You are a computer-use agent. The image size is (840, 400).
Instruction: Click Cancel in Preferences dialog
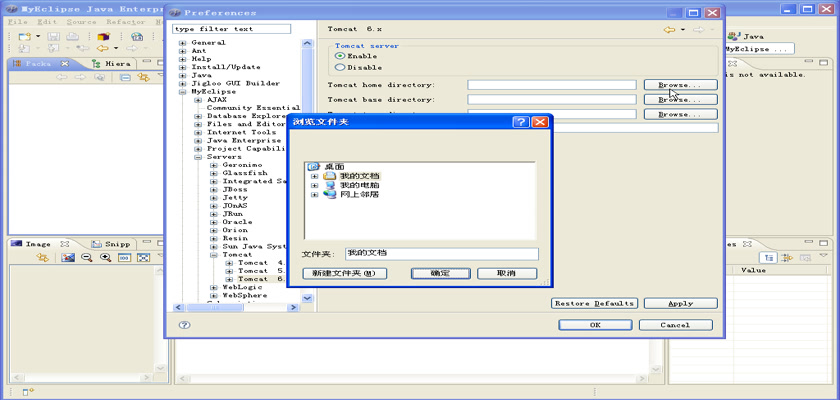click(x=676, y=324)
